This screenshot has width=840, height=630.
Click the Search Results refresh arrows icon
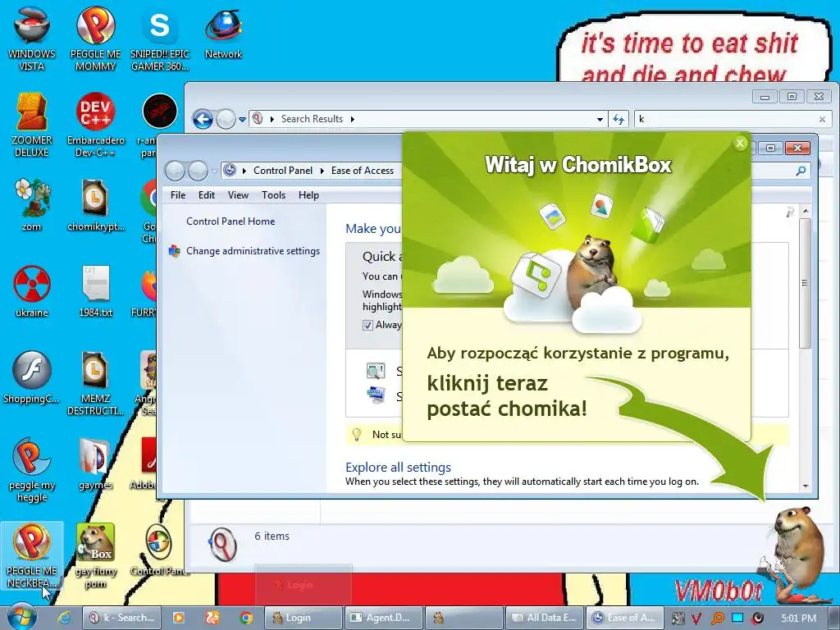tap(619, 119)
